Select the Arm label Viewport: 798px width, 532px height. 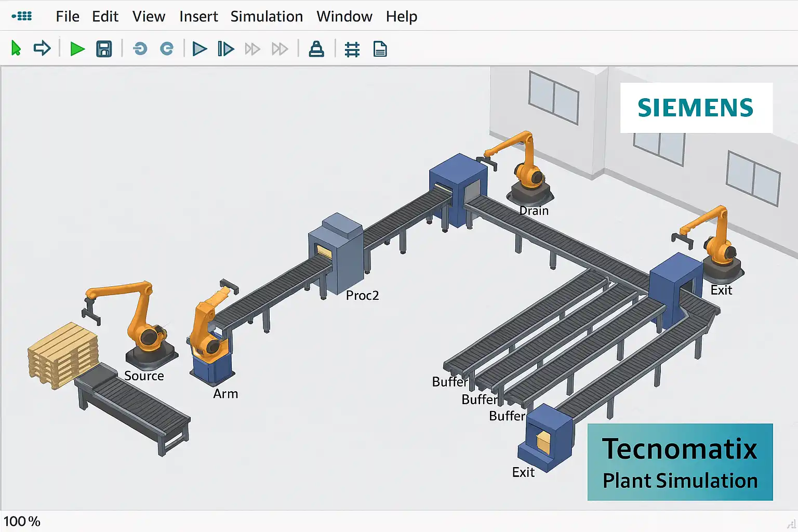click(225, 394)
